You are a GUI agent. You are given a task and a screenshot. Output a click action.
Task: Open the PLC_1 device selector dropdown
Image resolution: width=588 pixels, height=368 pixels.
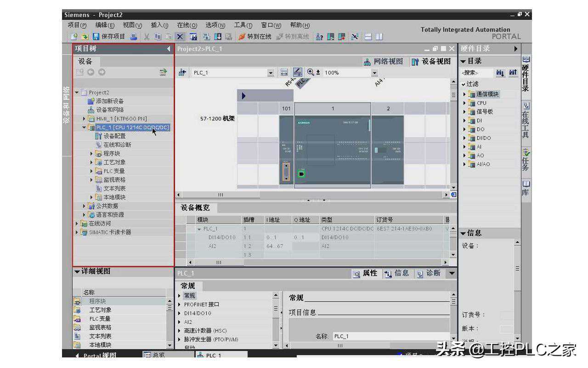tap(271, 73)
